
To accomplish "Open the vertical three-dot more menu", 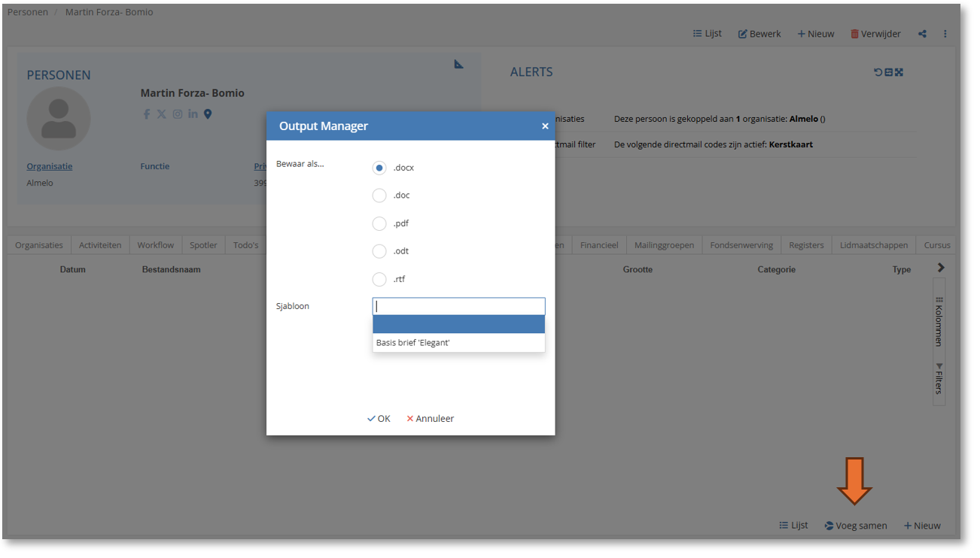I will 945,34.
